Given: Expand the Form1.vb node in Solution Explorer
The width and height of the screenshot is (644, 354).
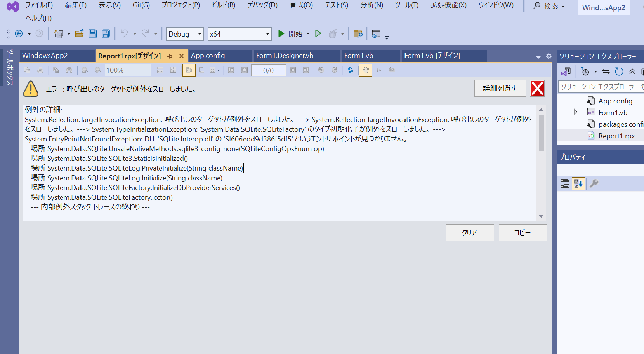Looking at the screenshot, I should (576, 112).
